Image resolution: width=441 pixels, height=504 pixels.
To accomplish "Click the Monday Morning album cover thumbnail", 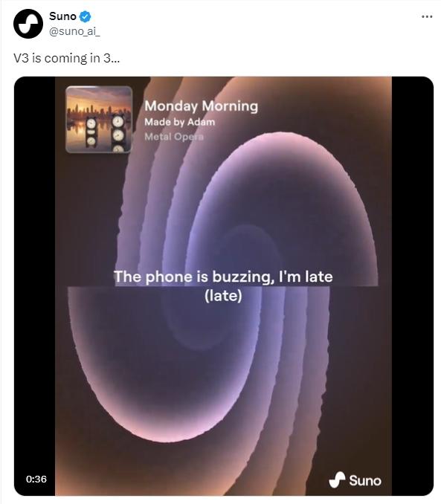I will pos(99,119).
